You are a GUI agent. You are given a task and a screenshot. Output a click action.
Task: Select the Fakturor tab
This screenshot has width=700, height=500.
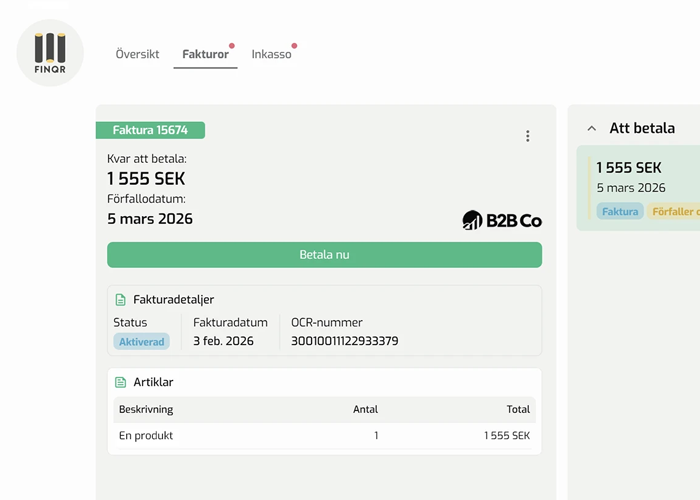[x=205, y=54]
